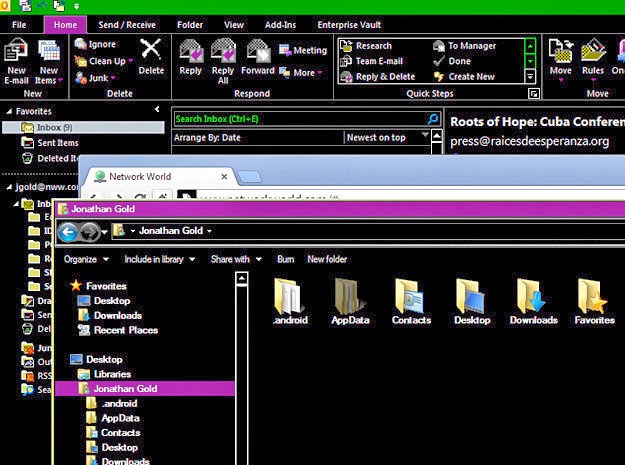Open the File tab in Outlook

19,25
